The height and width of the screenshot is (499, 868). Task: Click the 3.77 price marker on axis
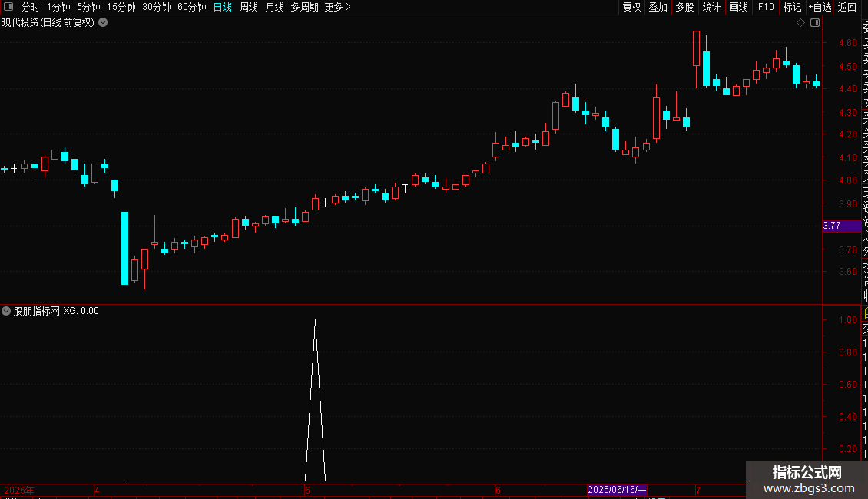(841, 226)
